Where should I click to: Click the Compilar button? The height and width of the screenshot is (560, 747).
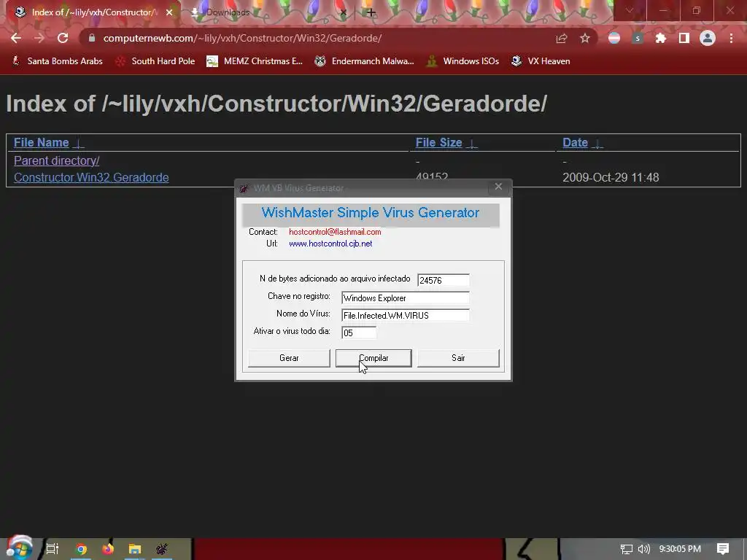(373, 357)
